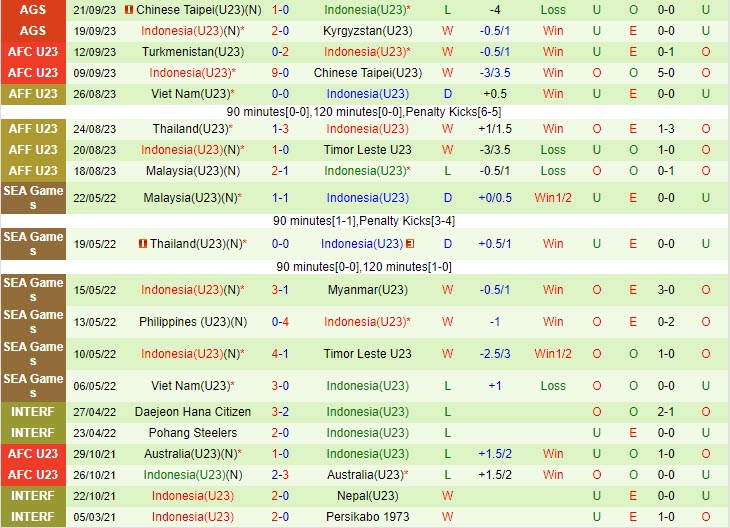The height and width of the screenshot is (528, 730).
Task: Click the date 09/09/23
Action: click(x=95, y=73)
